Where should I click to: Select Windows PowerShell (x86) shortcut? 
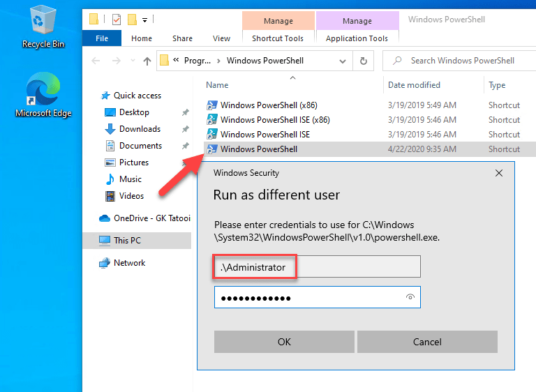tap(269, 105)
